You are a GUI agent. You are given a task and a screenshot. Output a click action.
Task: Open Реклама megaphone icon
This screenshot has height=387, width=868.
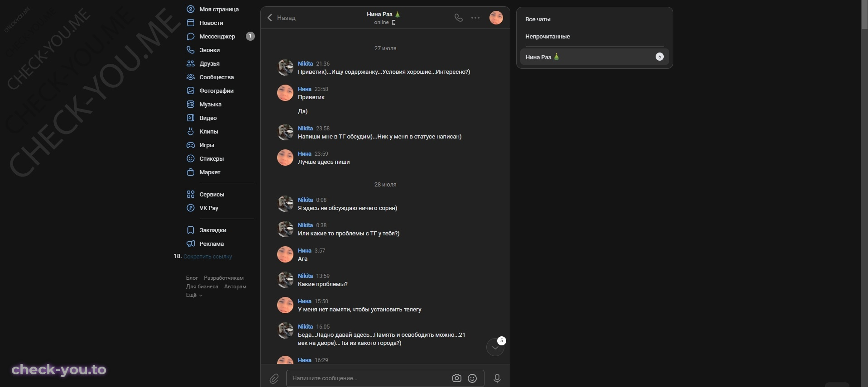point(191,244)
